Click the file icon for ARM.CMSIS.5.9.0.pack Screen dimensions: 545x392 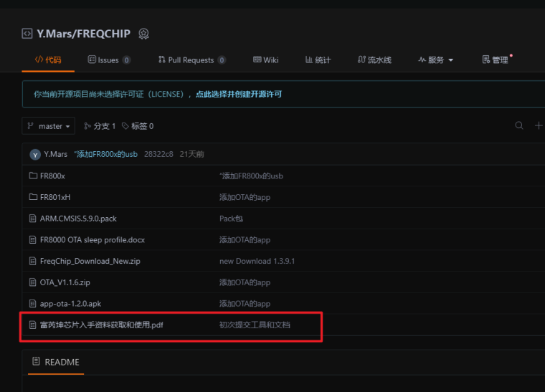pyautogui.click(x=33, y=219)
